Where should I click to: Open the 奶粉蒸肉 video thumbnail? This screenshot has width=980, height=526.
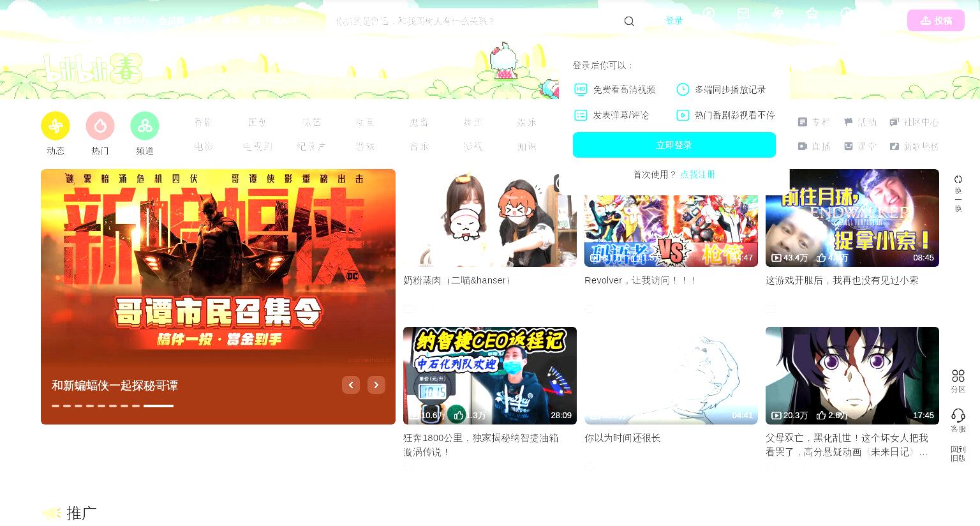pos(490,218)
